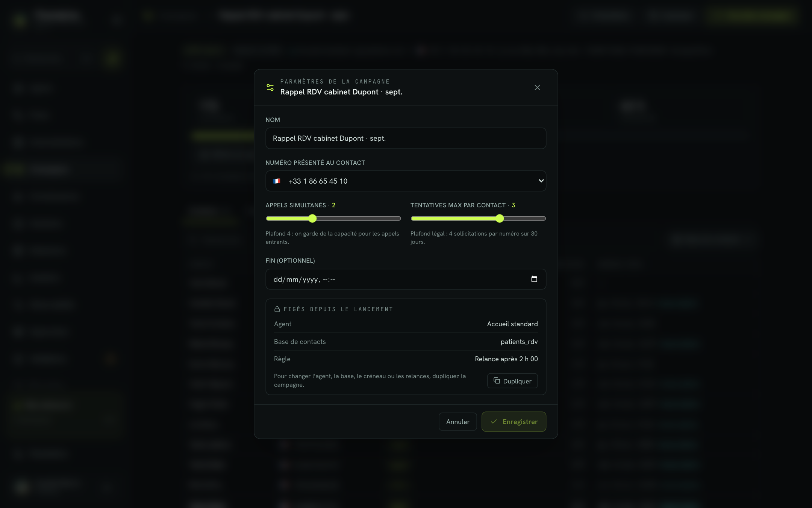Edit the Nom input field
The image size is (812, 508).
tap(406, 138)
